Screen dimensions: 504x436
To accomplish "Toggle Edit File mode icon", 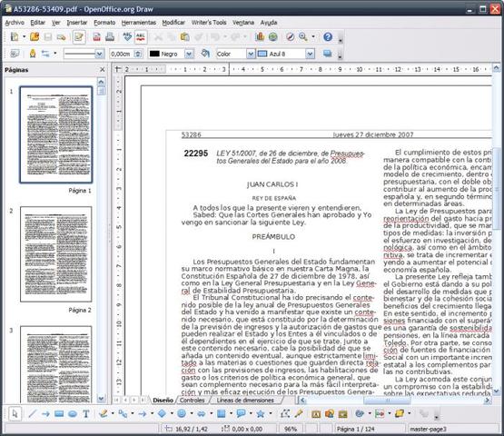I will click(x=79, y=37).
